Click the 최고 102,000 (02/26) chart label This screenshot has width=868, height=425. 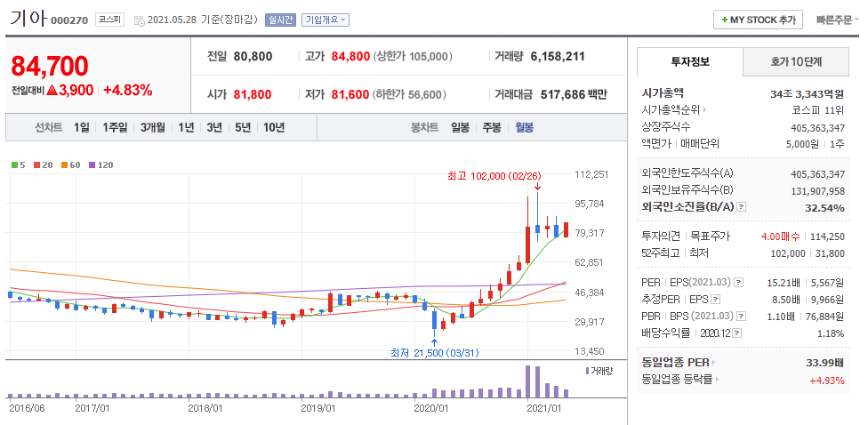tap(494, 175)
